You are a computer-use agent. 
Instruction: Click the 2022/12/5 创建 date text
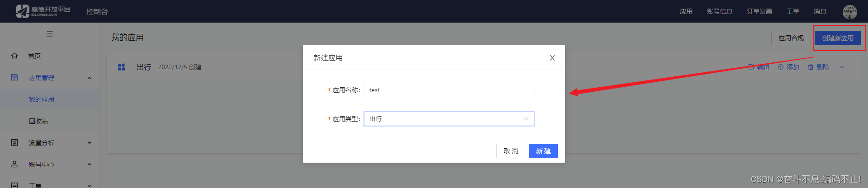(179, 67)
